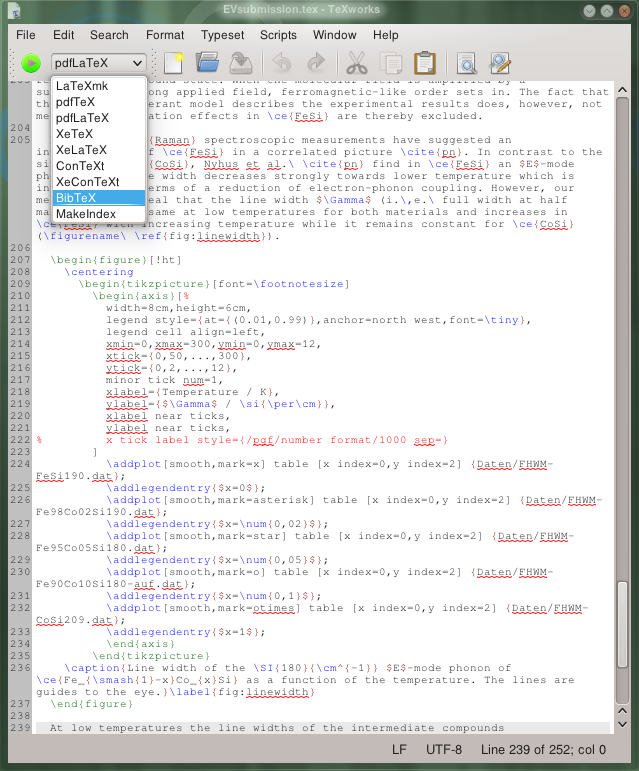
Task: Click \end{figure} on line 237
Action: [x=91, y=704]
